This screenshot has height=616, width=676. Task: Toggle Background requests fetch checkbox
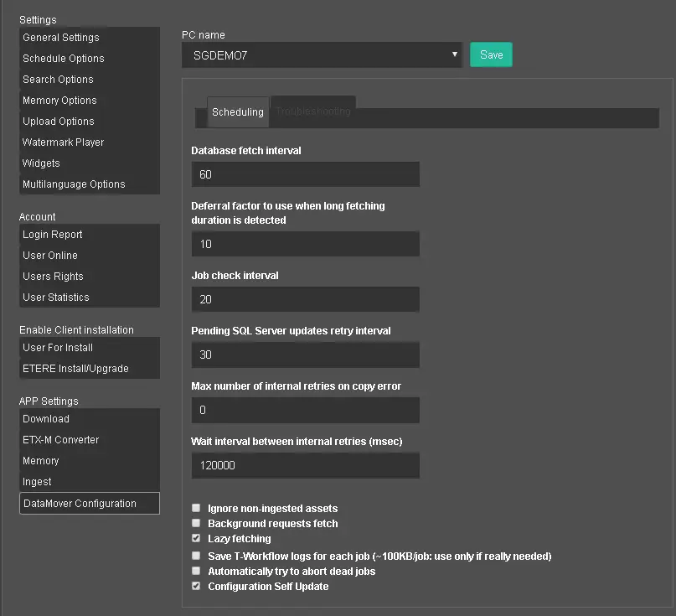196,523
